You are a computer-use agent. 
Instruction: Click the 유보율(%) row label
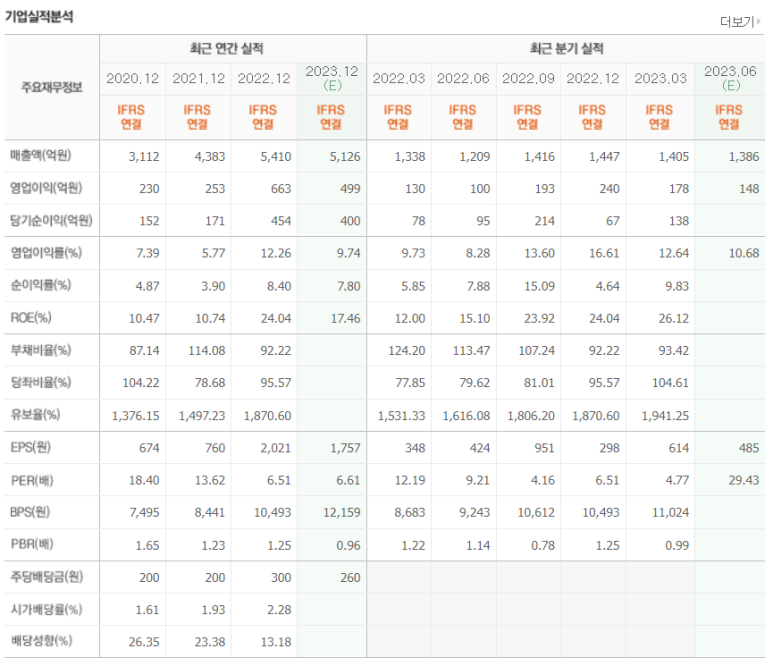(x=35, y=415)
